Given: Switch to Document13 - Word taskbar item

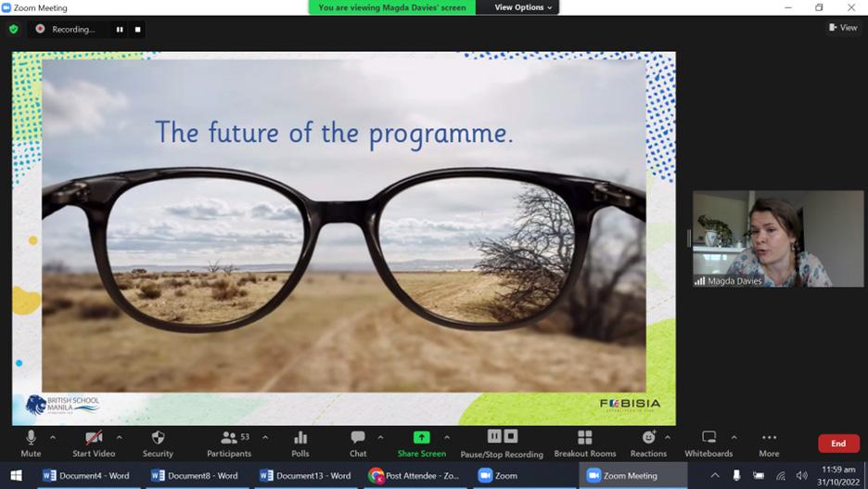Looking at the screenshot, I should click(306, 476).
